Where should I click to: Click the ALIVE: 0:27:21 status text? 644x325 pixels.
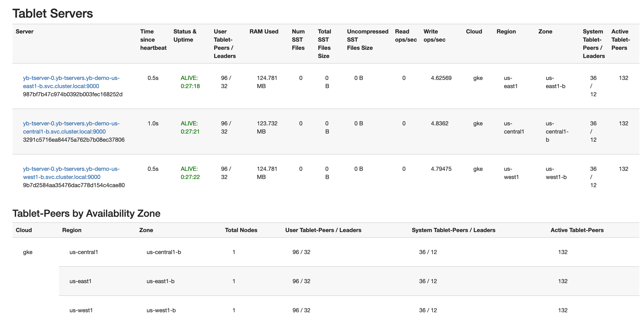tap(190, 127)
